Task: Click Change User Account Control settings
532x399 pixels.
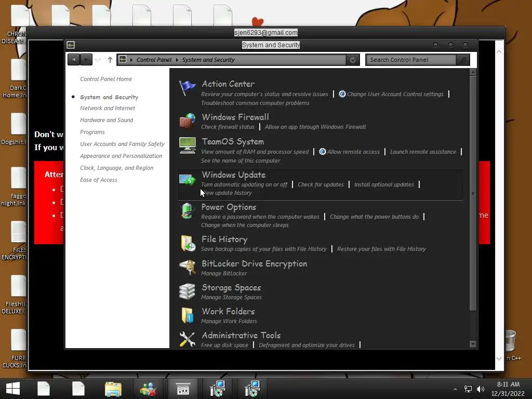Action: tap(395, 95)
